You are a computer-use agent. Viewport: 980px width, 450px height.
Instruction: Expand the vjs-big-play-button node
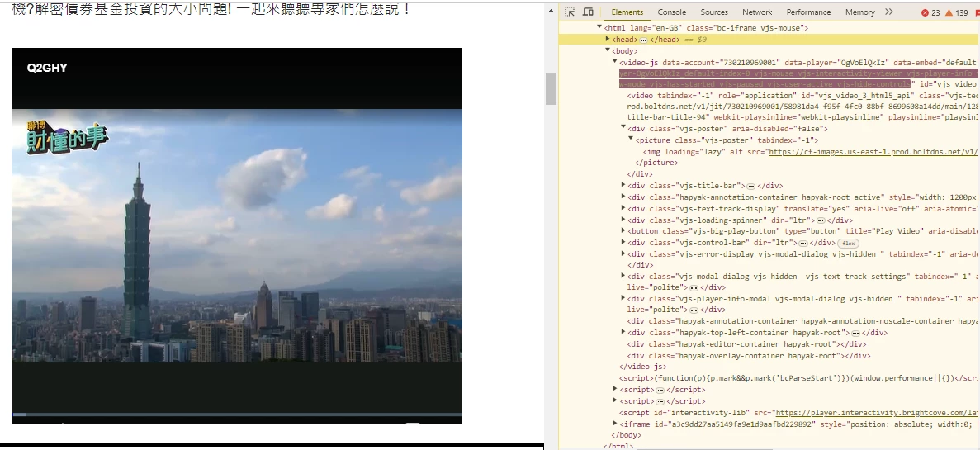tap(623, 230)
